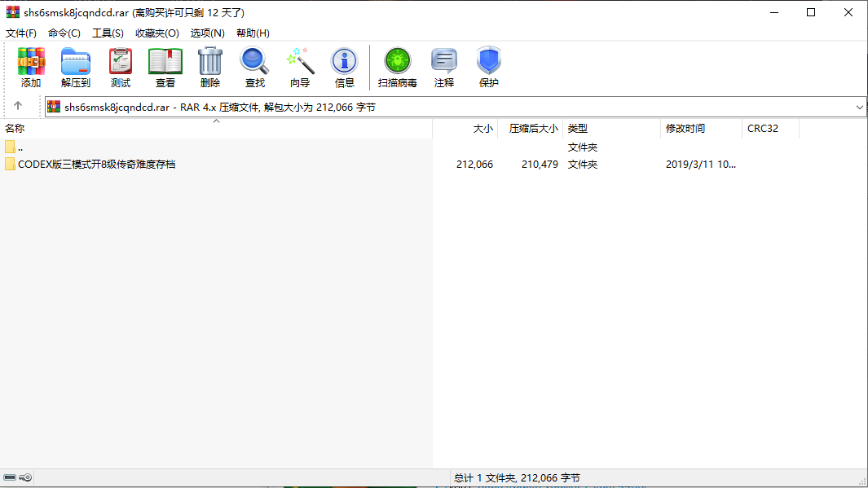Click the size value 212,066
Image resolution: width=868 pixels, height=488 pixels.
coord(474,165)
